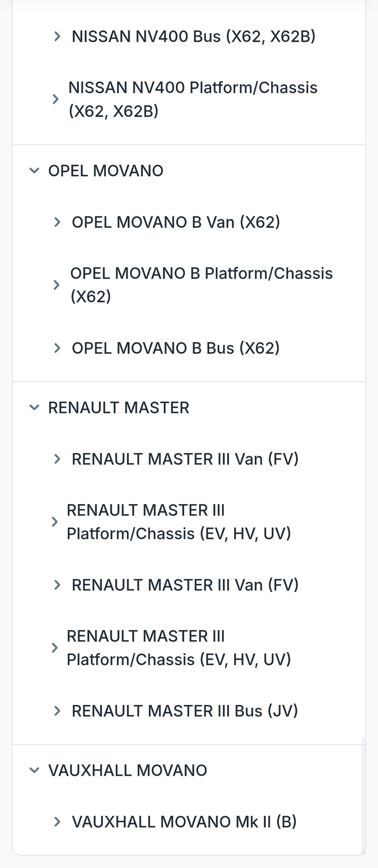Expand NISSAN NV400 Bus chevron arrow
Image resolution: width=378 pixels, height=868 pixels.
pos(57,37)
